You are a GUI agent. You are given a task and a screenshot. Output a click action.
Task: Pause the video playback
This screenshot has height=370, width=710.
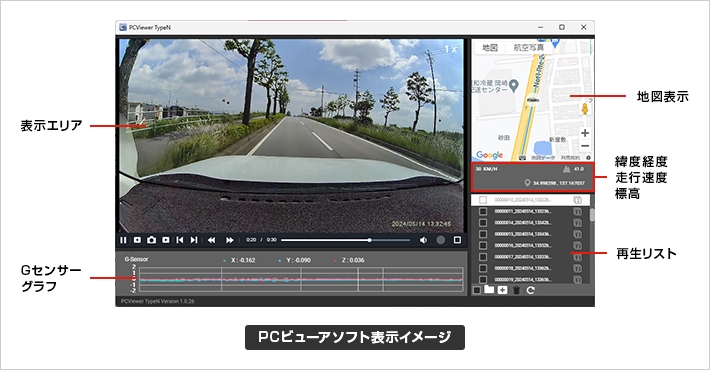pos(123,240)
